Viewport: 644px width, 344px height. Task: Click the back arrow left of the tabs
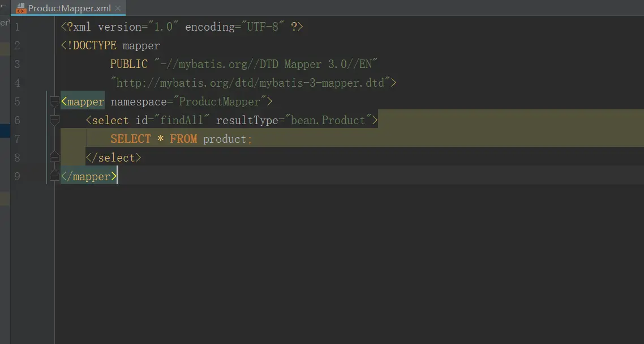(x=3, y=6)
